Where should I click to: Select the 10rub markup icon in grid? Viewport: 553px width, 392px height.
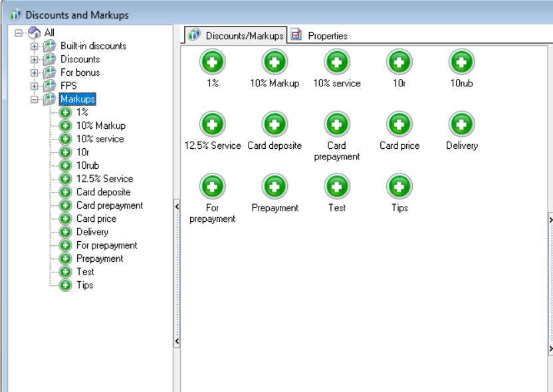(461, 62)
